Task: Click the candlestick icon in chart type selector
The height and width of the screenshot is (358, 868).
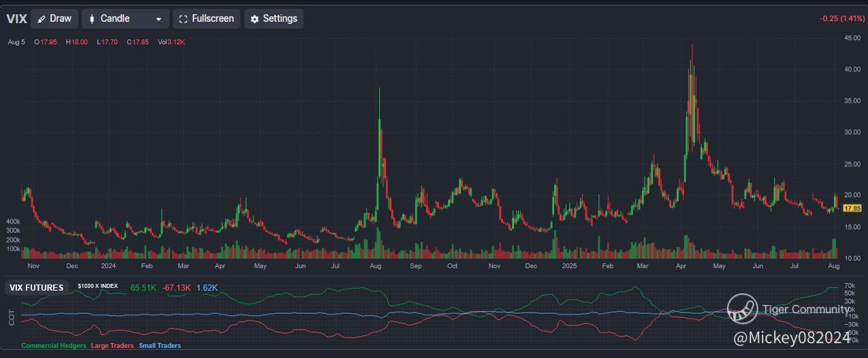Action: [x=92, y=19]
